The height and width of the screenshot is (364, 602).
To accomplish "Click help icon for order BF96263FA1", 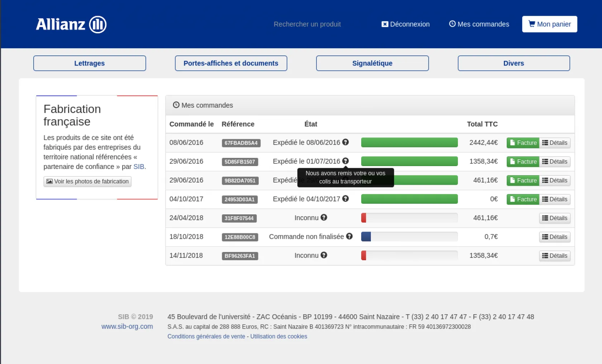I will point(324,255).
